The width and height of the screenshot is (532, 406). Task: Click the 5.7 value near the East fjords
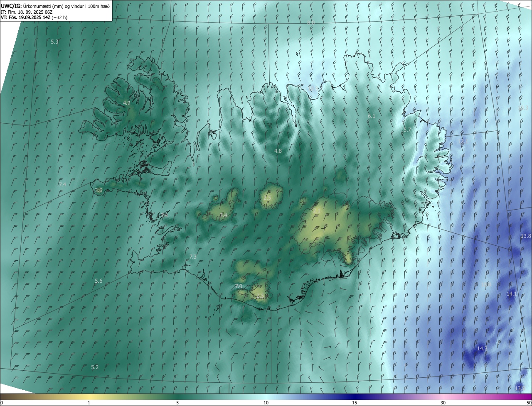(x=407, y=130)
